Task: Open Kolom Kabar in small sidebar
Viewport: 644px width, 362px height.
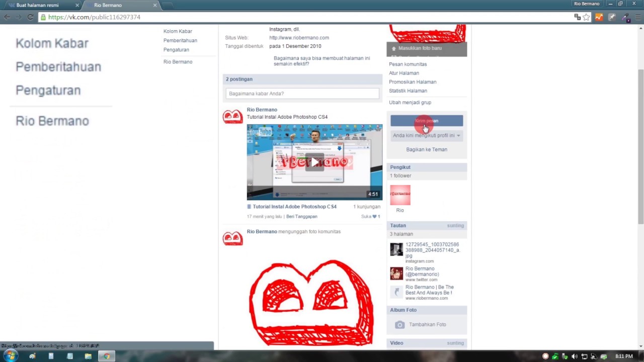Action: [x=178, y=31]
